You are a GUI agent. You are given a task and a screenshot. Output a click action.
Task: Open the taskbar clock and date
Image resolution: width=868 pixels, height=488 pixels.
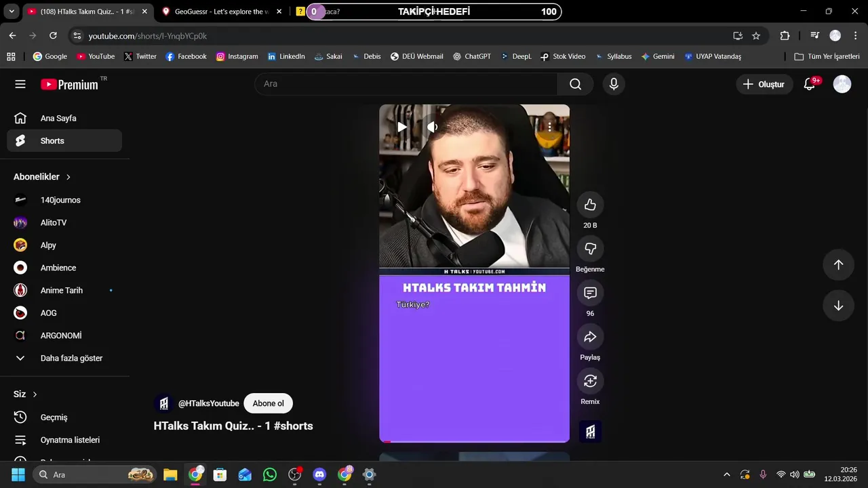[x=841, y=474]
